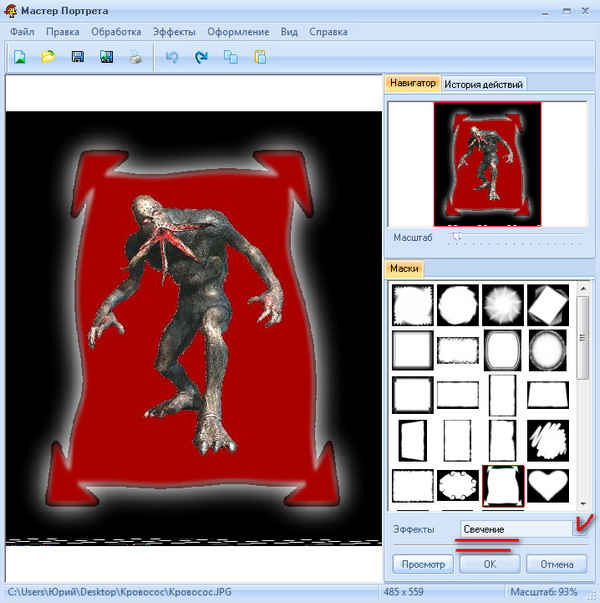Click the copy toolbar icon
Image resolution: width=600 pixels, height=603 pixels.
231,57
